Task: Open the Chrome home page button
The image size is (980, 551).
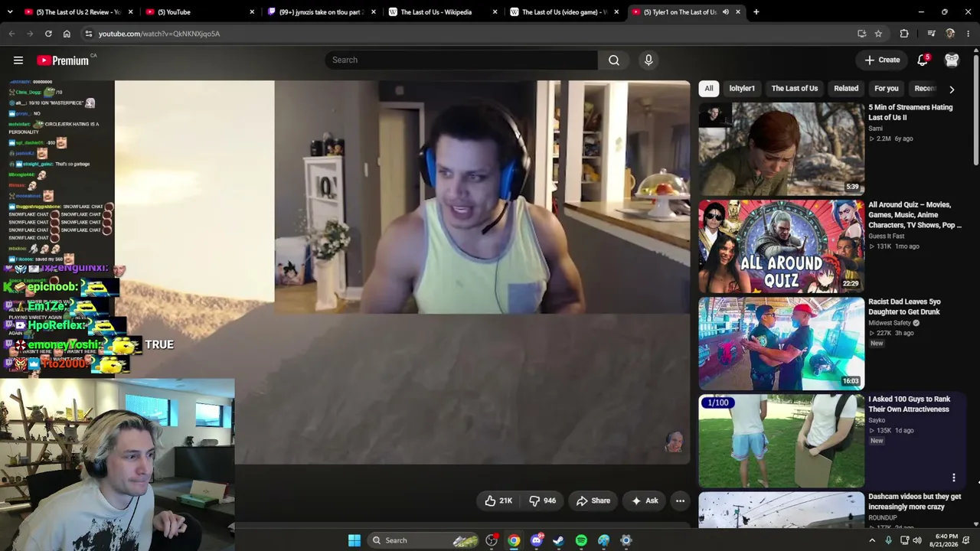Action: click(67, 34)
